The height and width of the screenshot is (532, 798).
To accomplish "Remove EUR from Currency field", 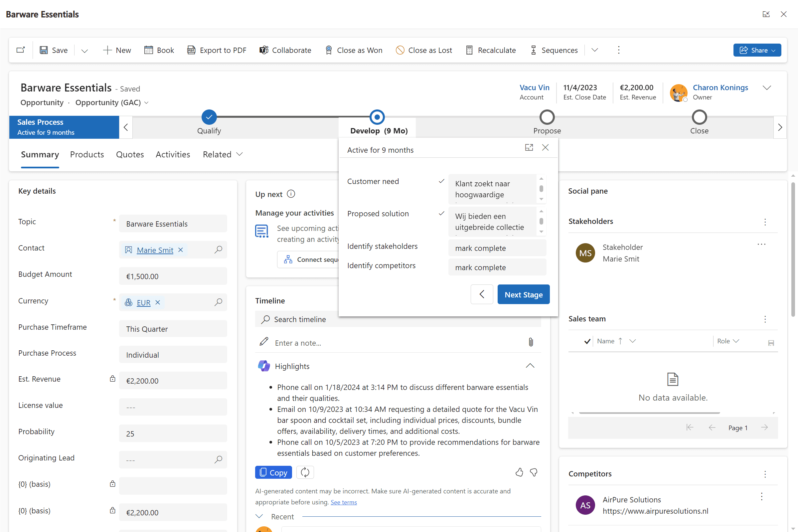I will point(157,302).
